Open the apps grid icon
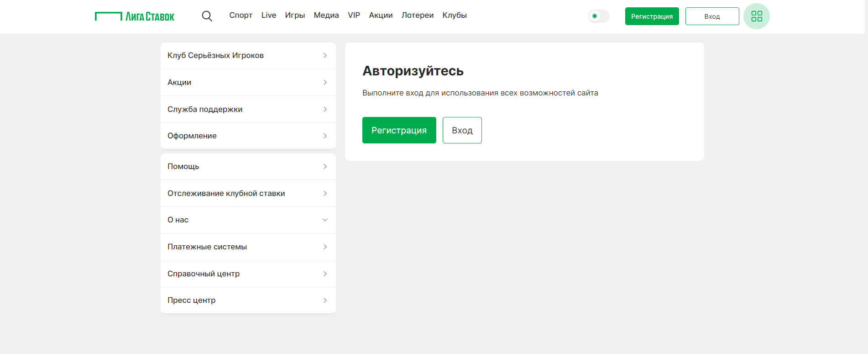 (756, 16)
